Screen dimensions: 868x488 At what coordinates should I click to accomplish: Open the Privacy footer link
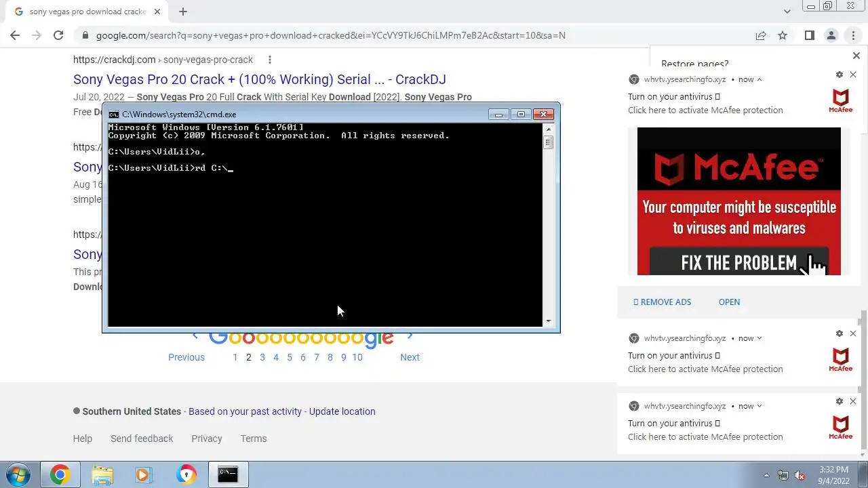click(x=207, y=439)
